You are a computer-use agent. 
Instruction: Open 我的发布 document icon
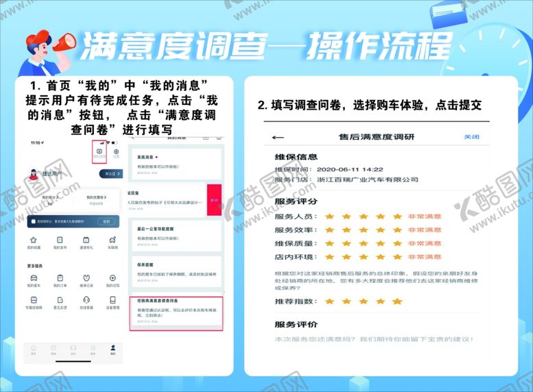click(x=60, y=240)
